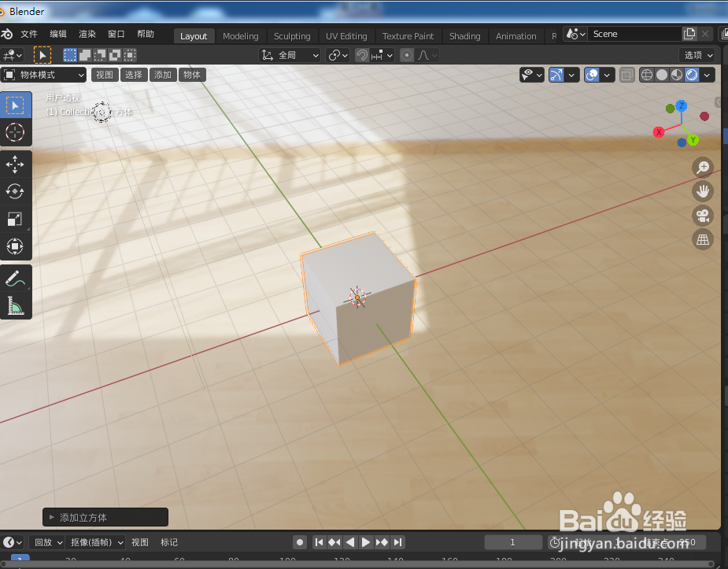
Task: Open the 选项 options dropdown
Action: (697, 55)
